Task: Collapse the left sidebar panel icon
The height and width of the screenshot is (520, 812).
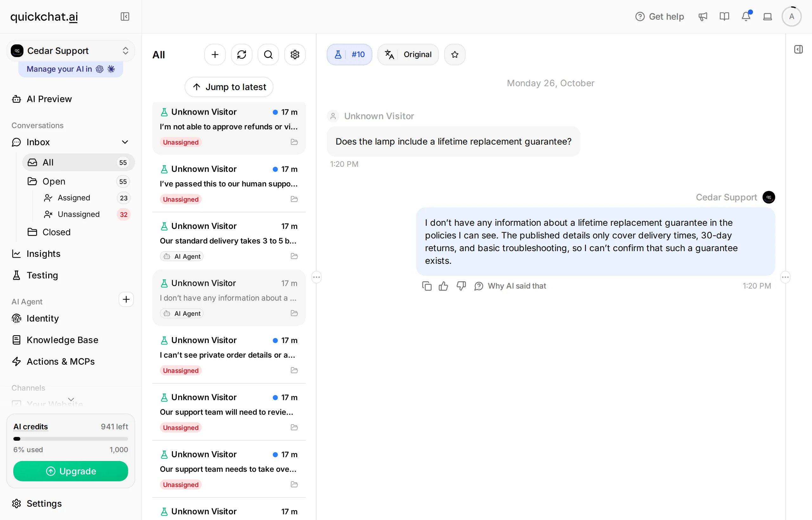Action: pyautogui.click(x=125, y=16)
